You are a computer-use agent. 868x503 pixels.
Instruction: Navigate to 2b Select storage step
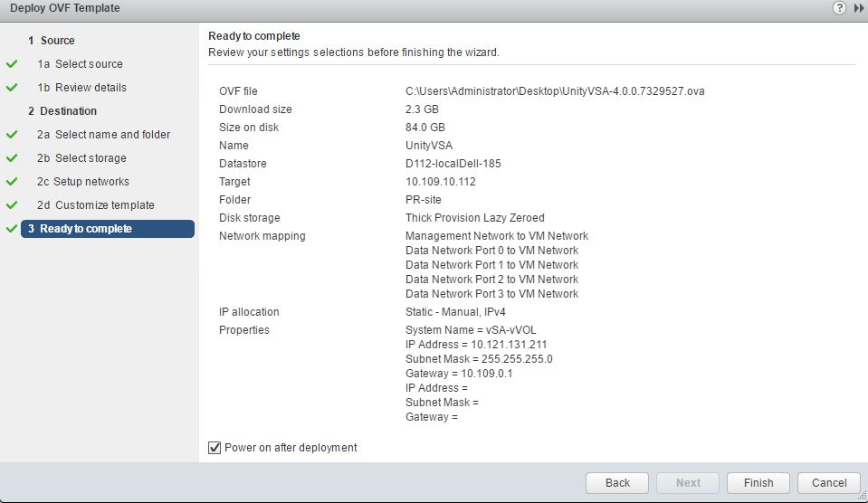(x=81, y=158)
